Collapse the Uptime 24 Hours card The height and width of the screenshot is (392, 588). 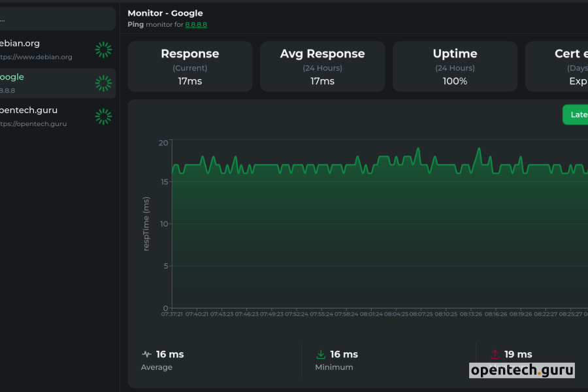click(455, 66)
